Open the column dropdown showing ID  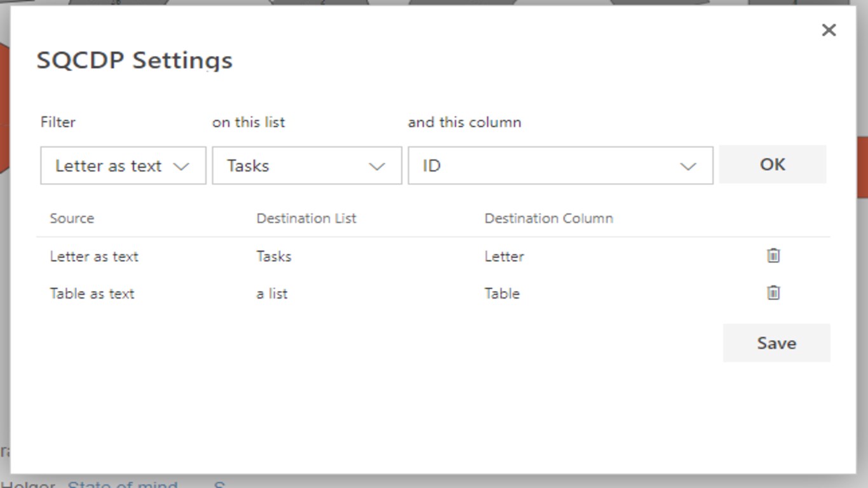pos(560,166)
